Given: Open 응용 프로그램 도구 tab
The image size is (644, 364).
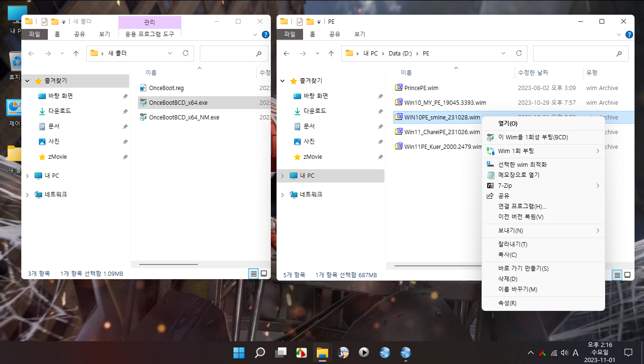Looking at the screenshot, I should click(150, 34).
